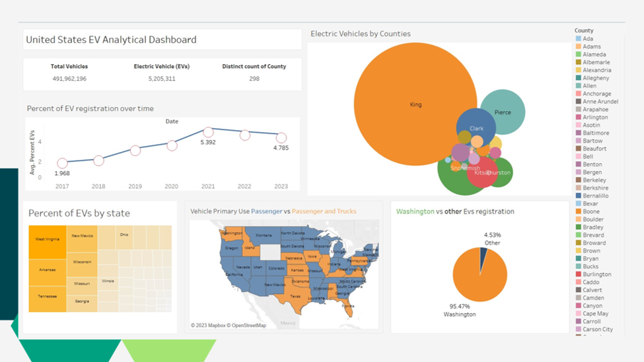Viewport: 644px width, 362px height.
Task: Select the 2021 peak point labeled 5.392
Action: click(208, 132)
